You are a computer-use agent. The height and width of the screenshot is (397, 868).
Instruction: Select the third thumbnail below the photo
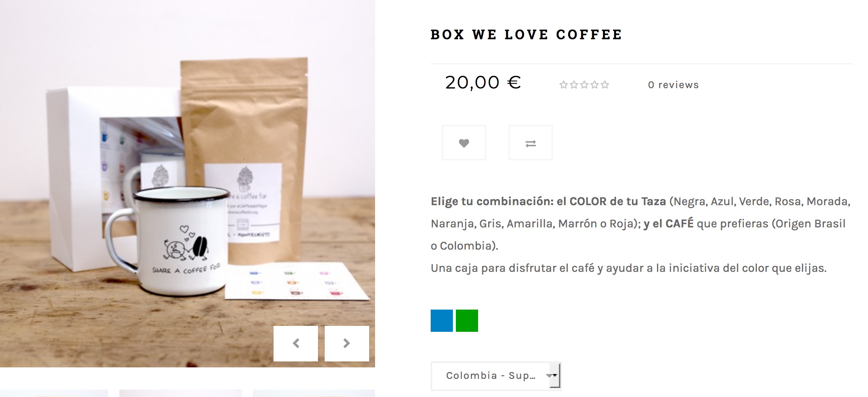pyautogui.click(x=314, y=393)
